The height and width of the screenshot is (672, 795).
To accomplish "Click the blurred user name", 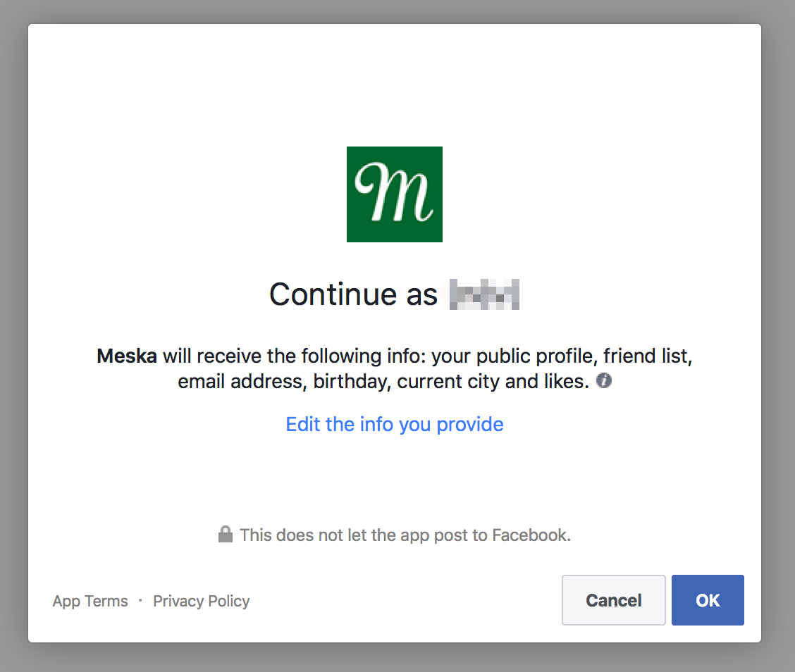I will pos(484,294).
